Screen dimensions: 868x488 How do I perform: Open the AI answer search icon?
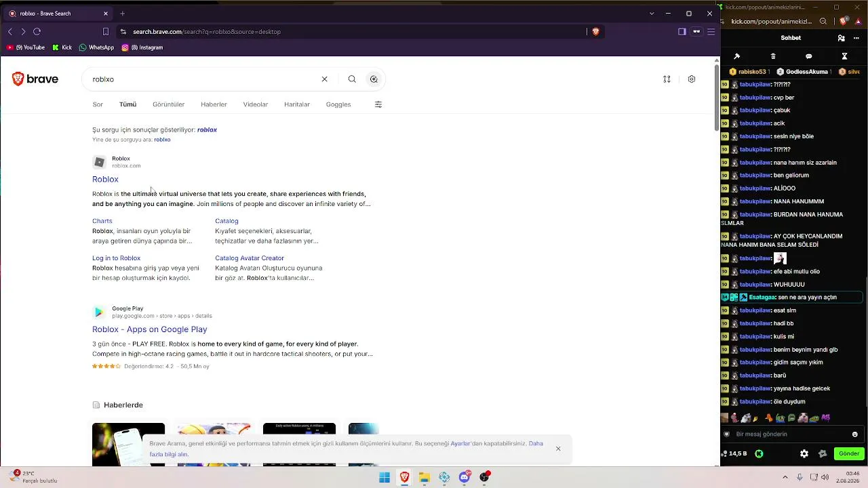click(x=374, y=79)
